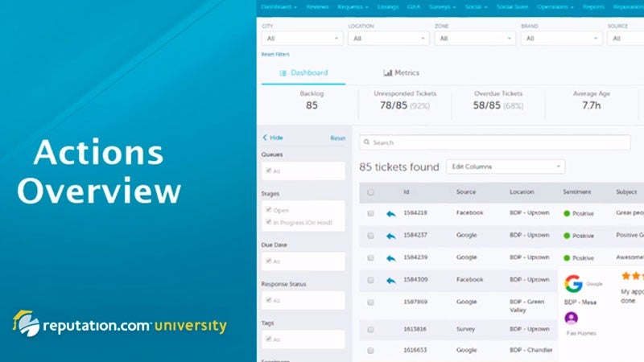
Task: Expand the Dashboard menu in top navigation
Action: [x=279, y=7]
